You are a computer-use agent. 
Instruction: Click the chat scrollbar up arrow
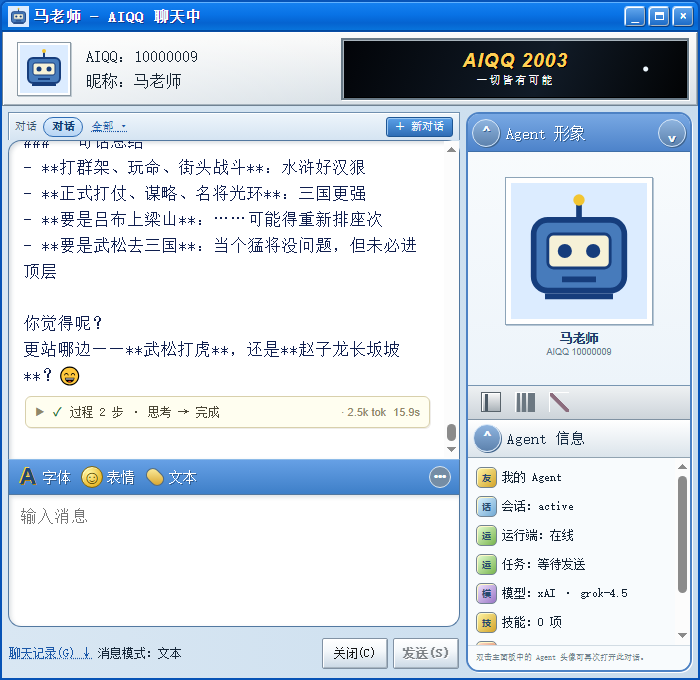pyautogui.click(x=451, y=150)
